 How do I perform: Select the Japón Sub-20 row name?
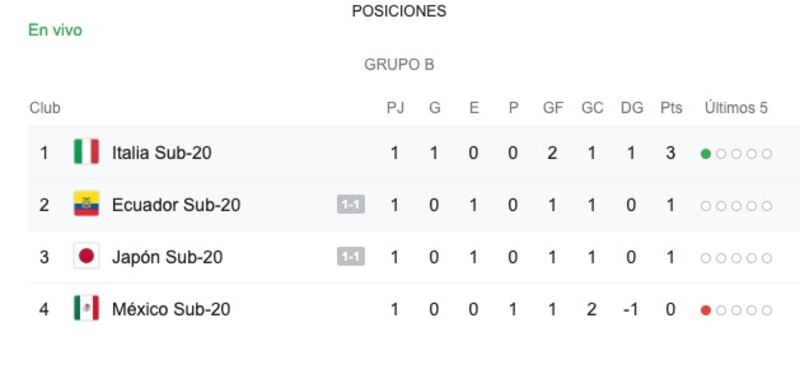pos(167,257)
